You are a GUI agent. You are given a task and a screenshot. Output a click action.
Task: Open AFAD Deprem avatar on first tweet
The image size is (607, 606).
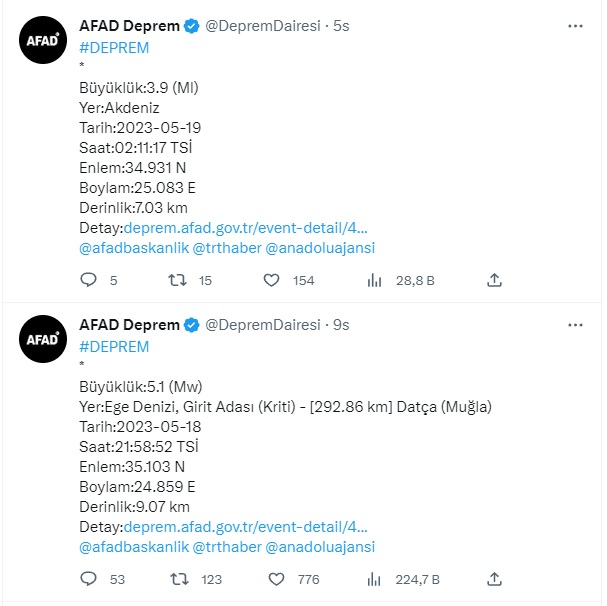pos(45,42)
